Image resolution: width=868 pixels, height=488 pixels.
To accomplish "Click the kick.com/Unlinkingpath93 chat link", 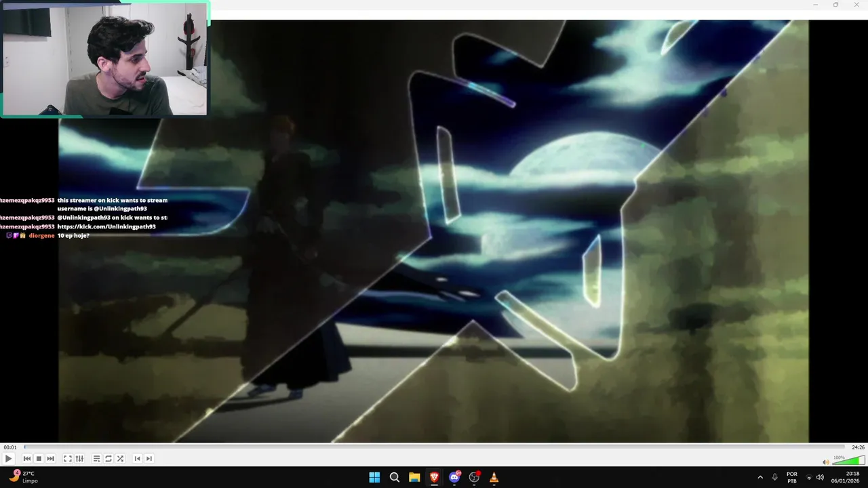I will tap(106, 226).
